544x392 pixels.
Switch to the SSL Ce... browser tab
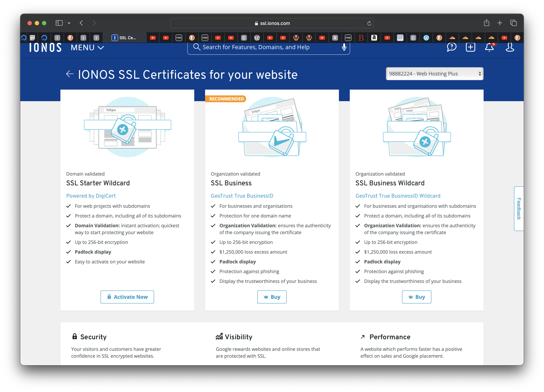pos(124,38)
